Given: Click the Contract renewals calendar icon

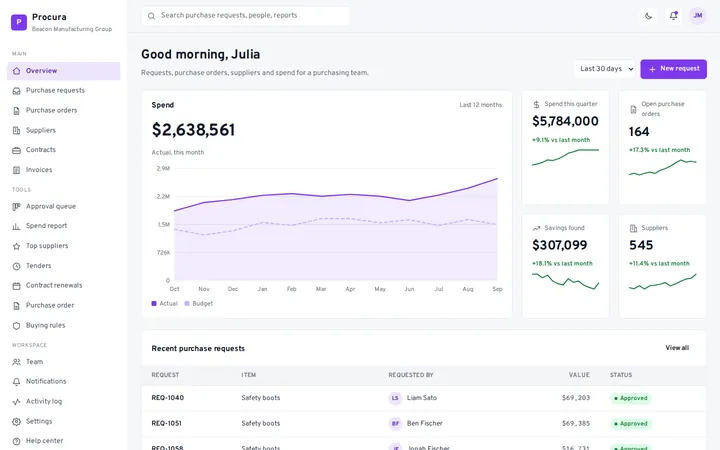Looking at the screenshot, I should pyautogui.click(x=17, y=286).
